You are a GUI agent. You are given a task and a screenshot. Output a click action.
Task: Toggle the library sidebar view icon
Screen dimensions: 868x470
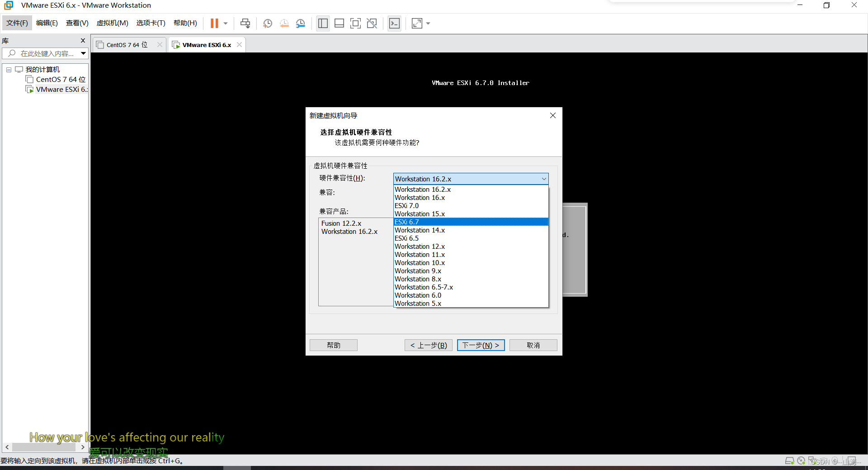pos(323,24)
